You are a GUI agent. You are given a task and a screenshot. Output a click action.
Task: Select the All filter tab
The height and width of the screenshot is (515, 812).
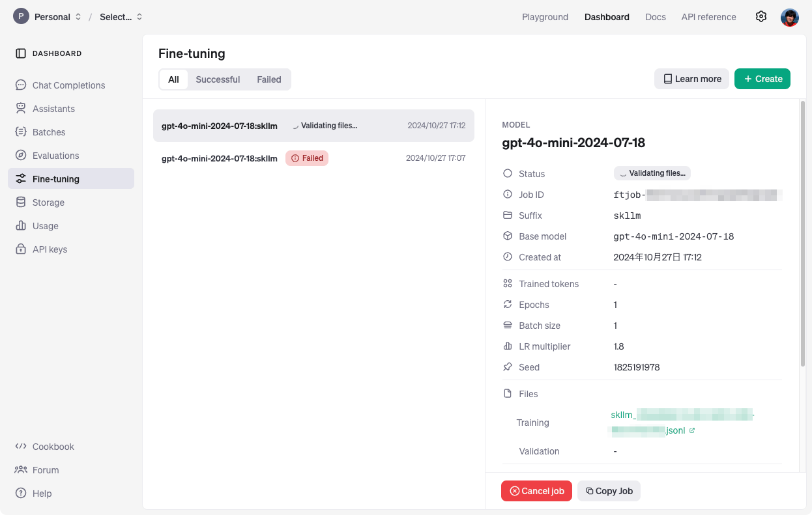(173, 79)
